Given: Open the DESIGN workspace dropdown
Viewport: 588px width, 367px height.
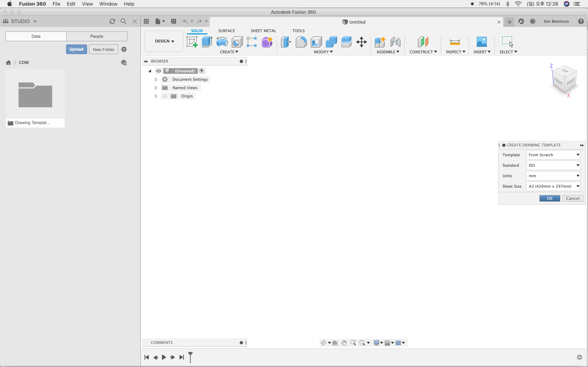Looking at the screenshot, I should 164,41.
